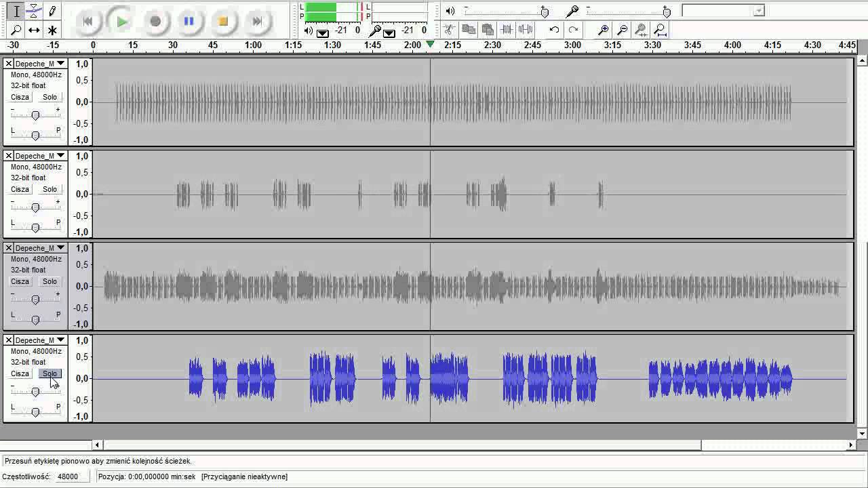Open recording meter dropdown menu
Image resolution: width=868 pixels, height=488 pixels.
coord(389,32)
